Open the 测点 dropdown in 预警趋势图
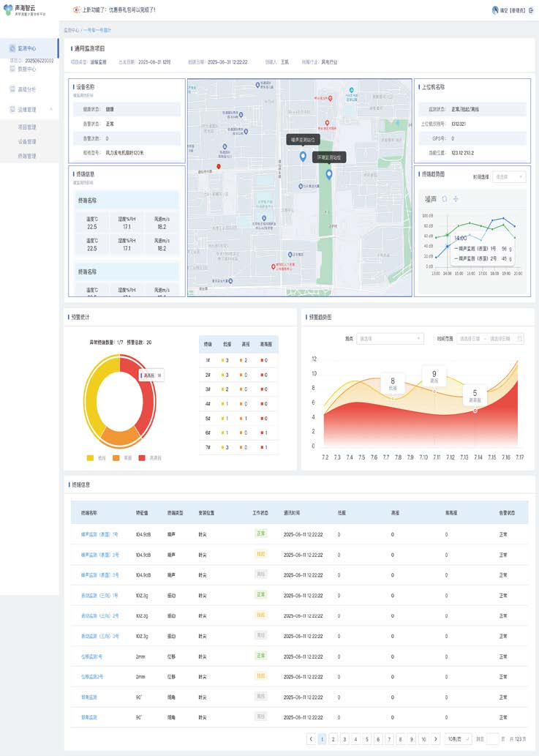The height and width of the screenshot is (756, 539). (x=389, y=339)
